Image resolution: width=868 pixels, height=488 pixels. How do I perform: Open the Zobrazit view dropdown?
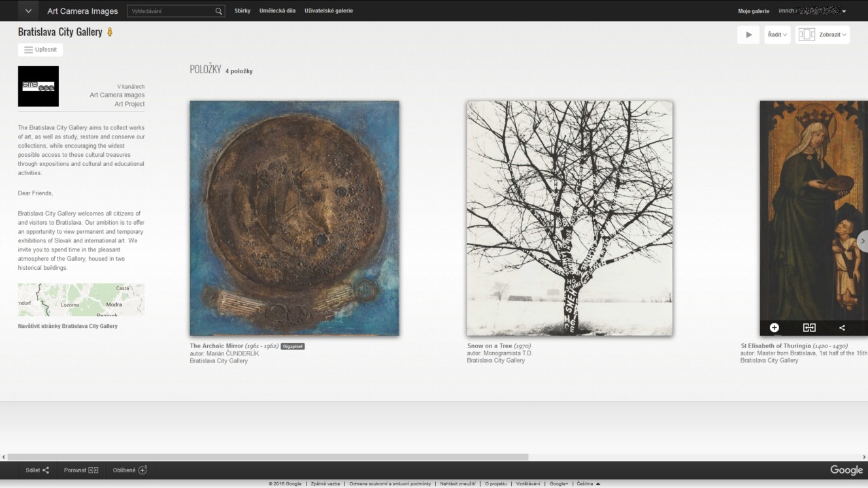[x=833, y=35]
